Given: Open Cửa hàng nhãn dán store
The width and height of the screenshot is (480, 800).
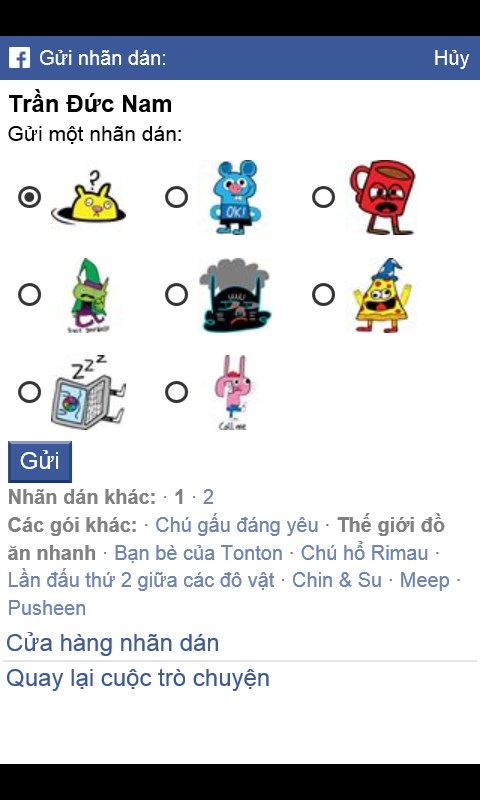Looking at the screenshot, I should click(113, 643).
